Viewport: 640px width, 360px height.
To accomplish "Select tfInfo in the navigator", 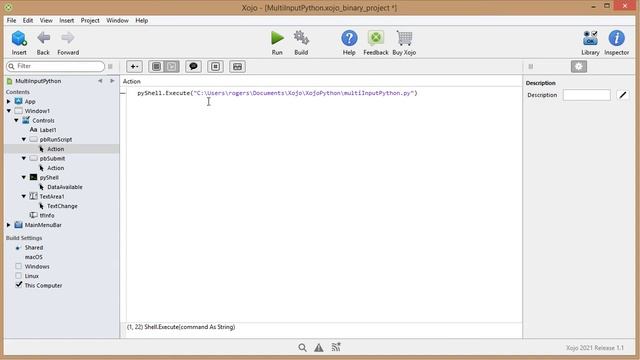I will [47, 215].
